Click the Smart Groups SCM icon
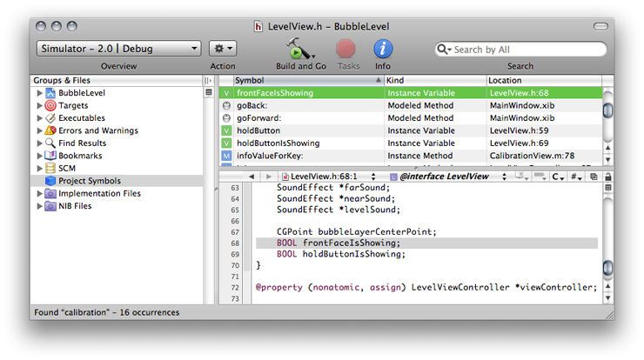Screen dimensions: 644x360 [51, 169]
